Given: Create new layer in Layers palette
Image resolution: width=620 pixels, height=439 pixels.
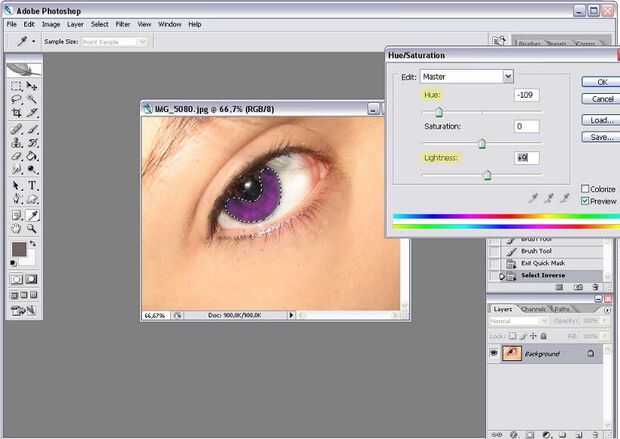Looking at the screenshot, I should [579, 435].
